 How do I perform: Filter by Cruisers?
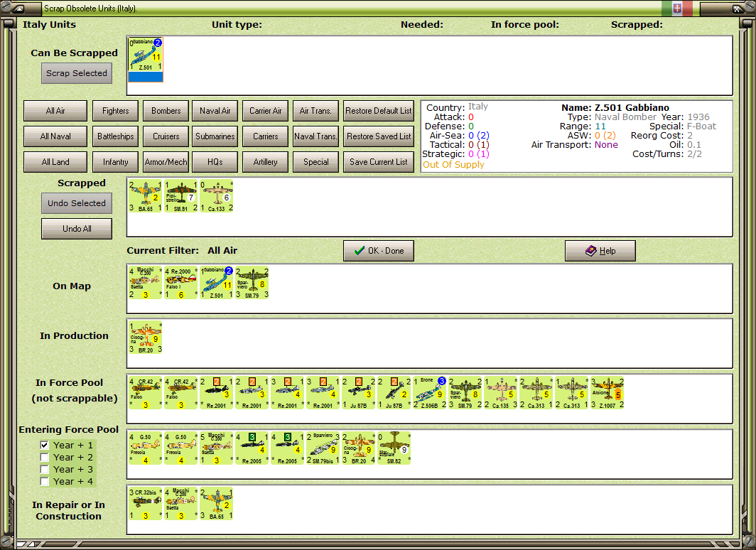click(x=166, y=136)
